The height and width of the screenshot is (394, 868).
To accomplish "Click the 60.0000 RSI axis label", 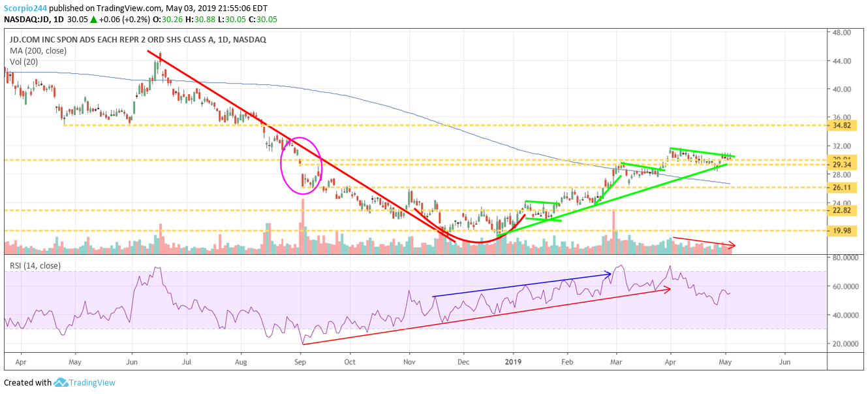I will pos(844,286).
